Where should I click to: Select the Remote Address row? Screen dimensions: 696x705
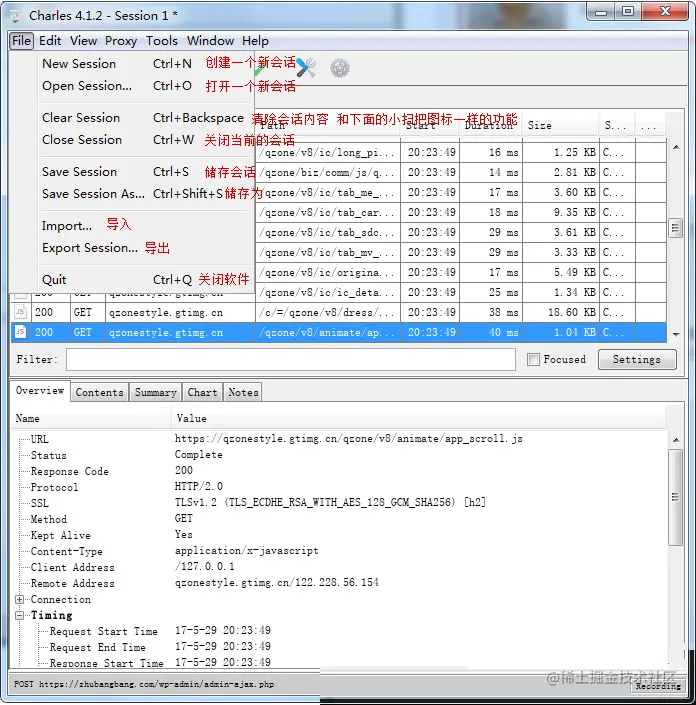coord(339,583)
